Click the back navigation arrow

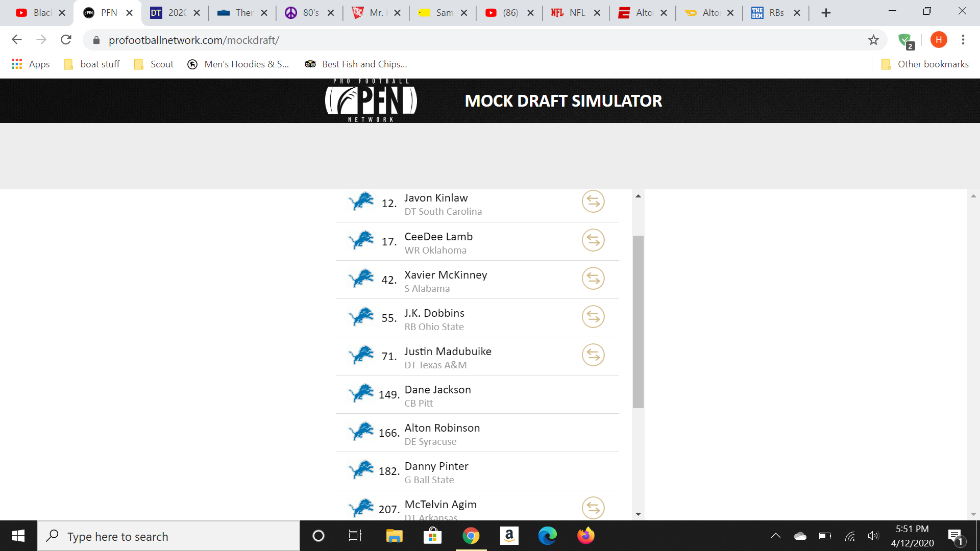pyautogui.click(x=16, y=40)
